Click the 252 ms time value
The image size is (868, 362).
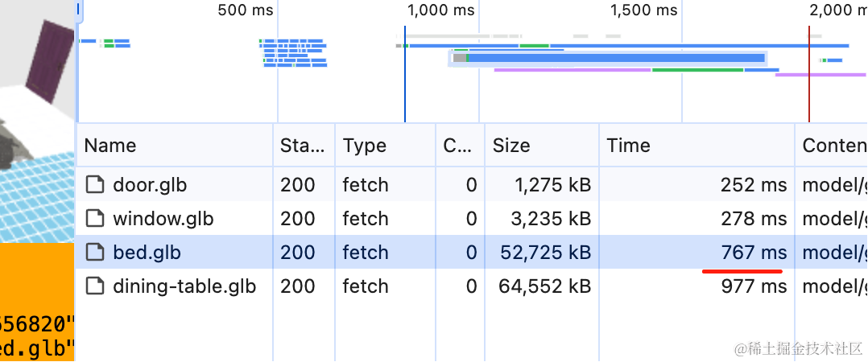[754, 184]
